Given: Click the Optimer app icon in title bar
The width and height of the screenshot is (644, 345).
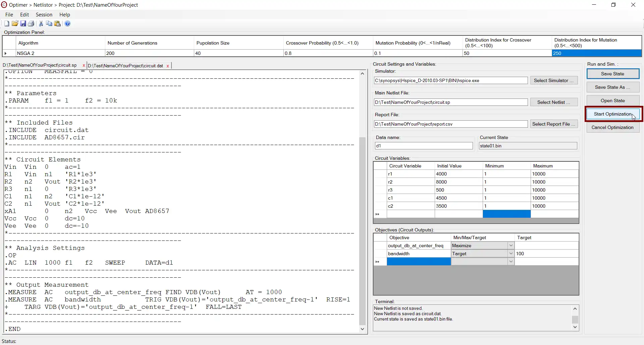Looking at the screenshot, I should [x=4, y=5].
